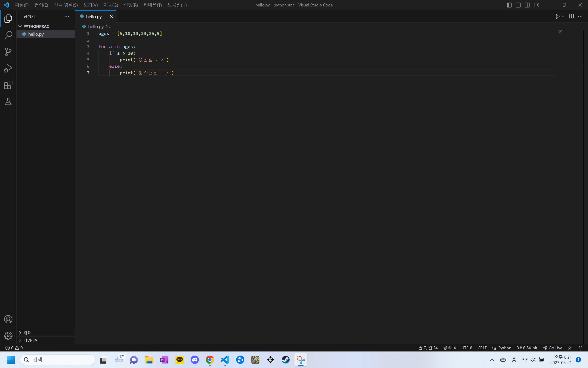
Task: Open the Source Control view
Action: coord(8,52)
